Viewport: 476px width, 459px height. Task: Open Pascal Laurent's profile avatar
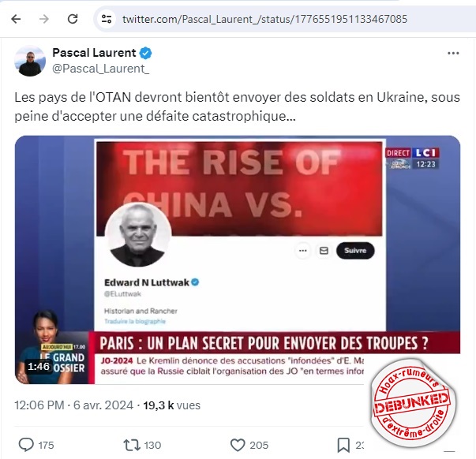coord(30,61)
